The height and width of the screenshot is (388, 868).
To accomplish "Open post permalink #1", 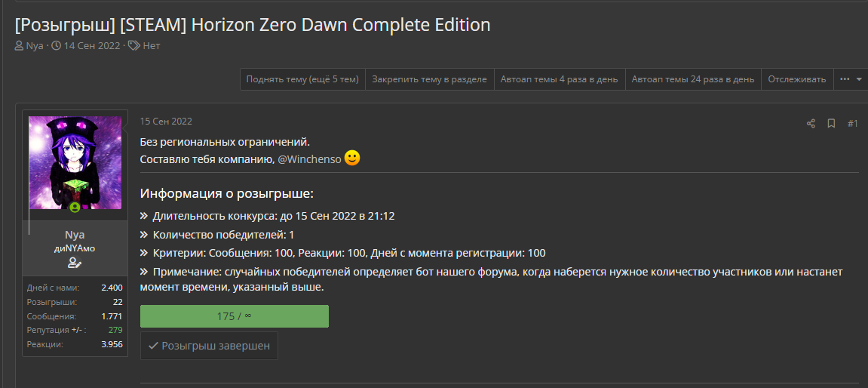I will click(852, 123).
